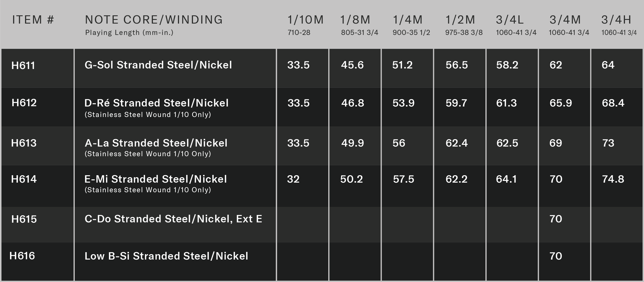
Task: Select E-Mi Stranded Steel/Nickel description
Action: [156, 179]
